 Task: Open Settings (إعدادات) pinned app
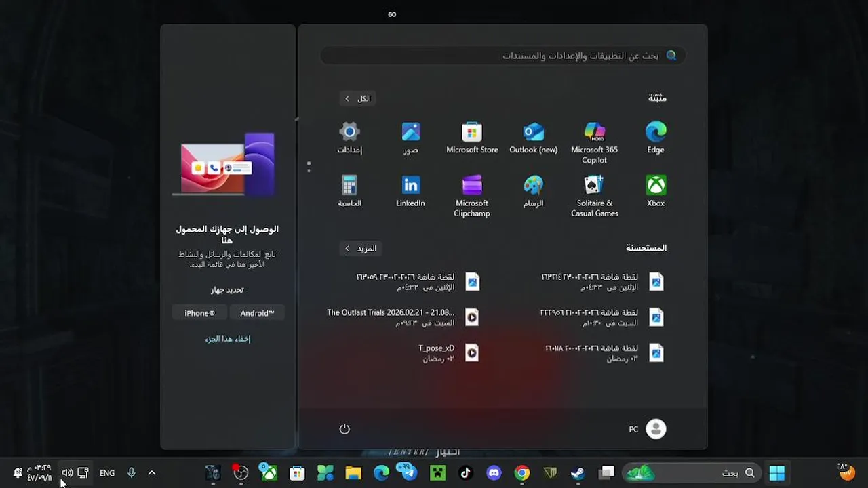(349, 138)
